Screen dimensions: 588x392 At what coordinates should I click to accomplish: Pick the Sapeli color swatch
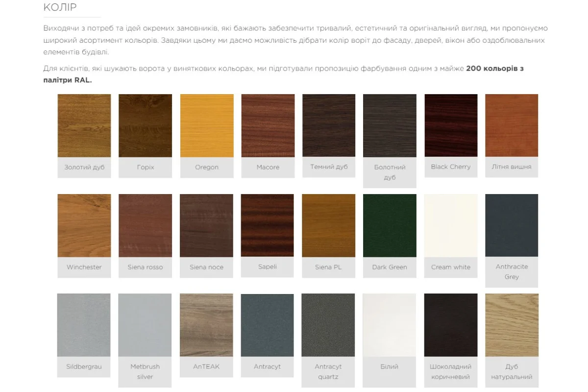268,225
